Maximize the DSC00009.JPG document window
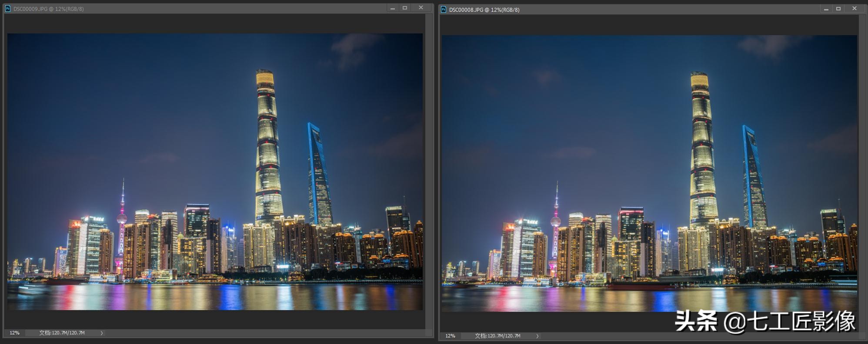Viewport: 868px width, 344px height. pyautogui.click(x=405, y=8)
